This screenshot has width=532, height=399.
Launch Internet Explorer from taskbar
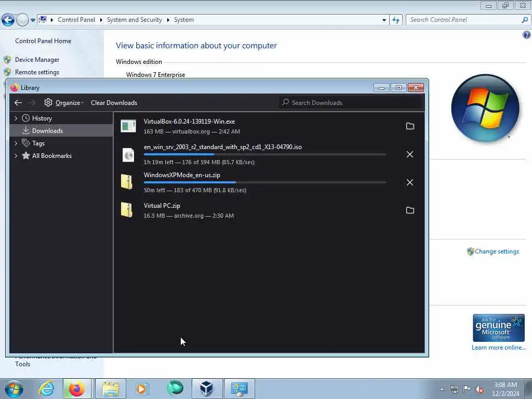pyautogui.click(x=46, y=389)
